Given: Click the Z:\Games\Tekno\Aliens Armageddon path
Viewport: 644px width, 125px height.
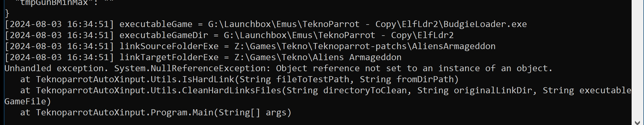Looking at the screenshot, I should click(x=318, y=57).
